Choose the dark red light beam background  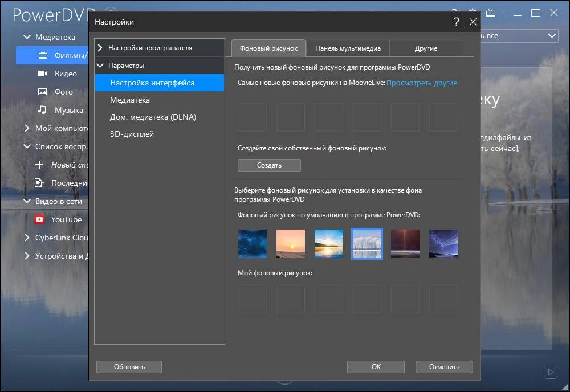(x=405, y=244)
